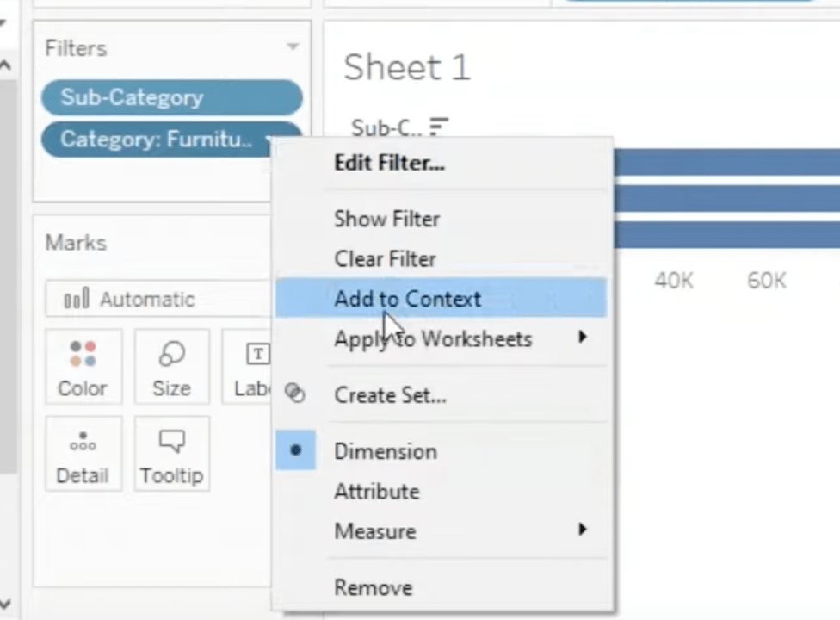The width and height of the screenshot is (840, 620).
Task: Click Clear Filter menu entry
Action: pyautogui.click(x=385, y=259)
